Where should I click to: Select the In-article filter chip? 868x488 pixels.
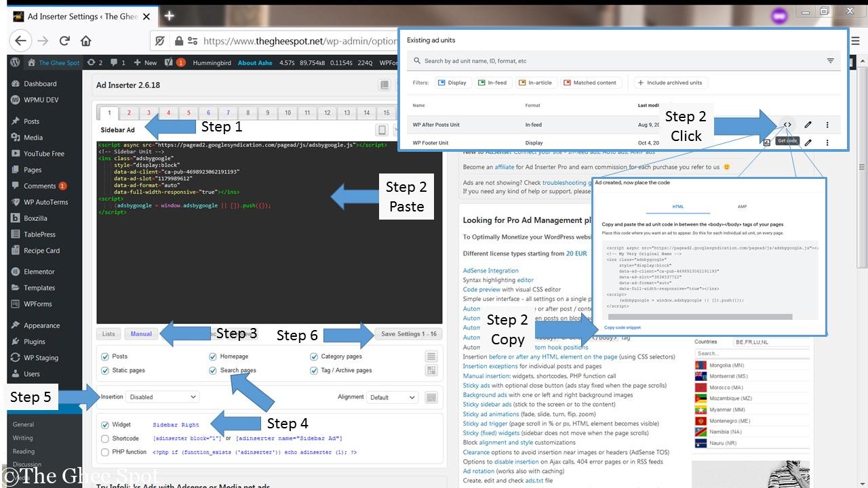click(535, 83)
